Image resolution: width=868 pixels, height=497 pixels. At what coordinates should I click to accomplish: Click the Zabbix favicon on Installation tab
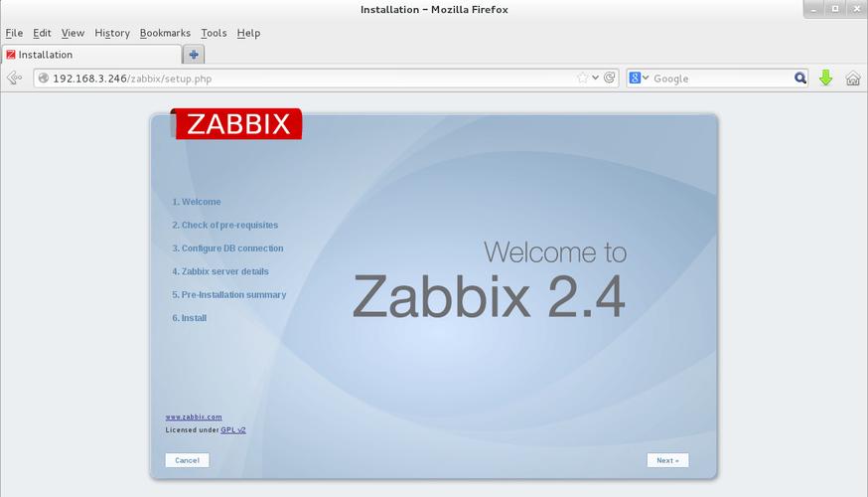[x=11, y=55]
